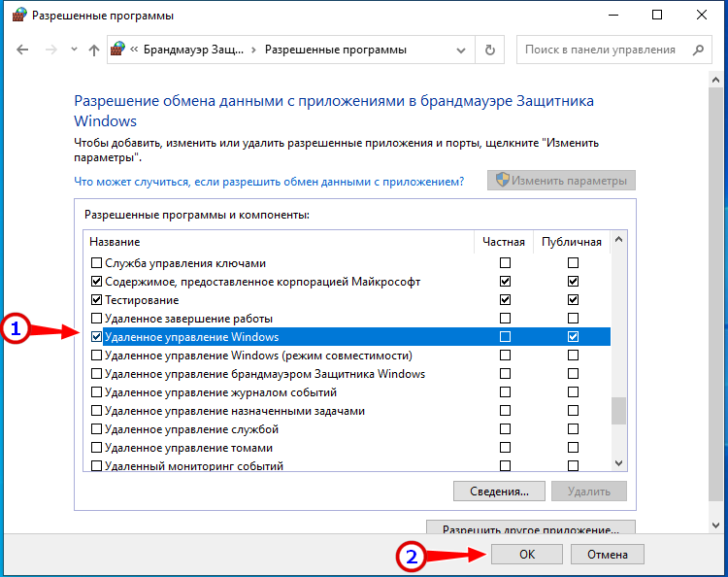
Task: Expand the address bar history dropdown
Action: click(460, 50)
